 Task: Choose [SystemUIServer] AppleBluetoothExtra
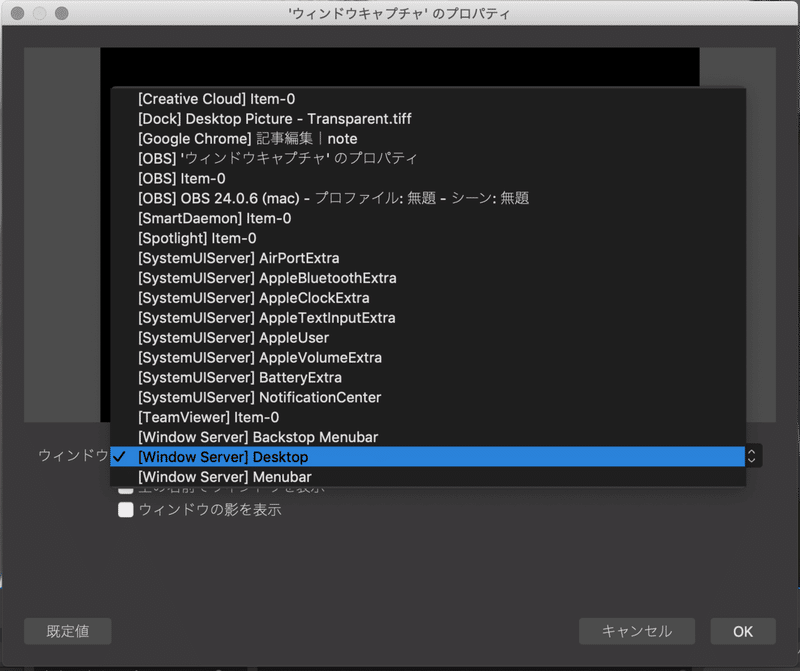(x=428, y=278)
